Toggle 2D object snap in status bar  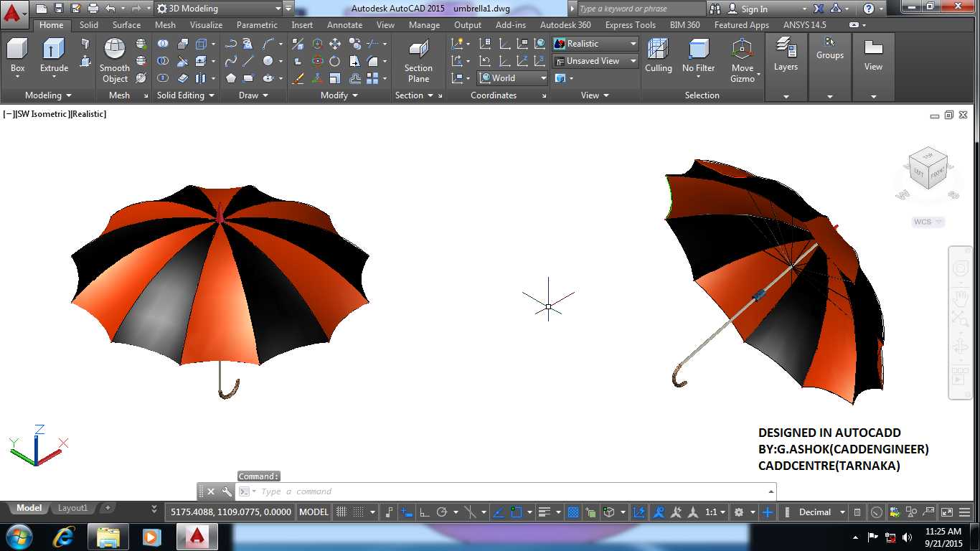point(517,512)
